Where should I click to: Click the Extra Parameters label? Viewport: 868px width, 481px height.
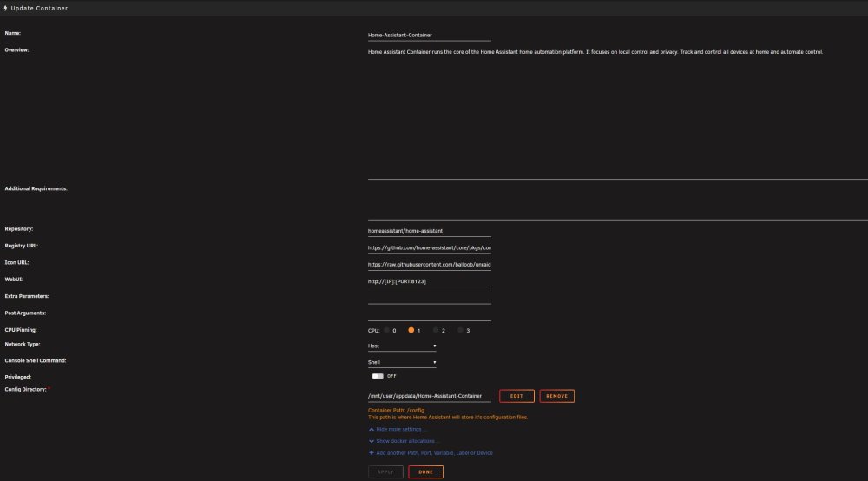[27, 296]
